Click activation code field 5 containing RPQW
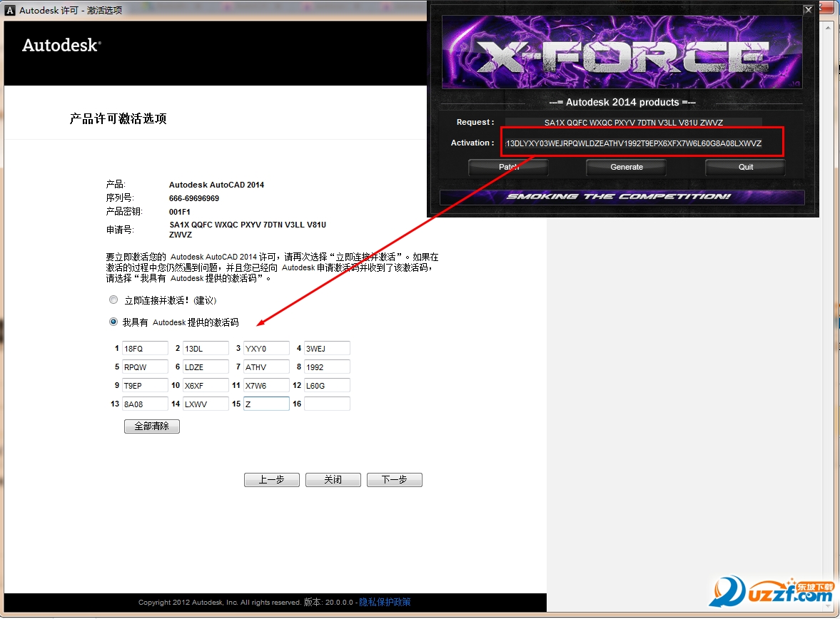Viewport: 840px width, 619px height. [145, 367]
